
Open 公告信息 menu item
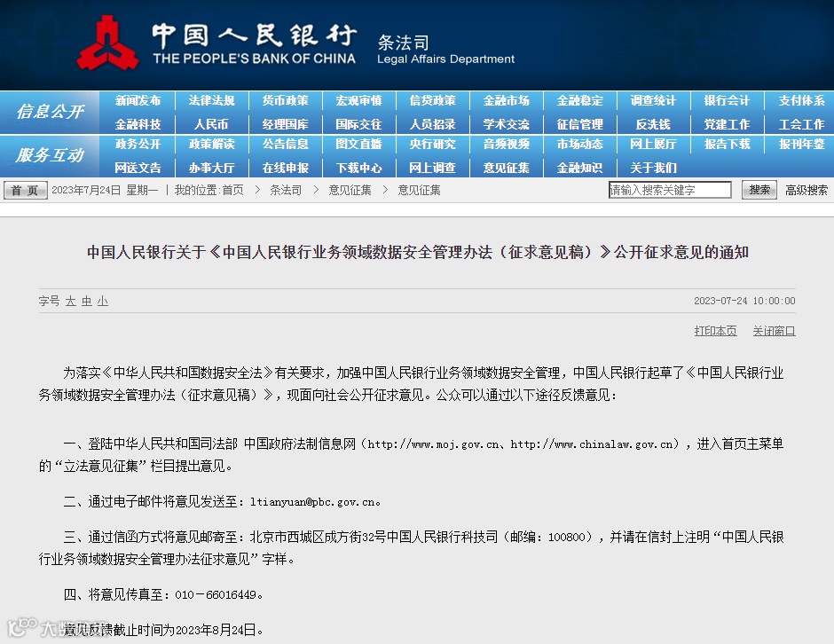pos(285,144)
